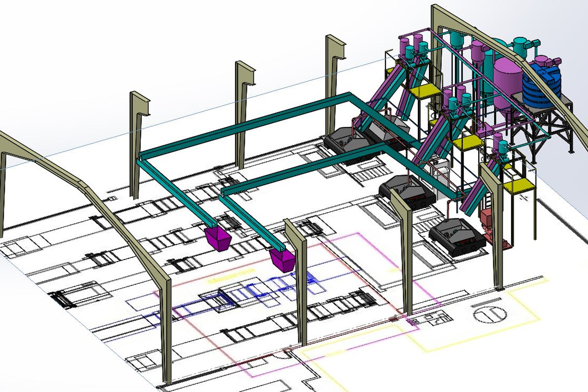Click the yellow text label on floor plan

(231, 276)
